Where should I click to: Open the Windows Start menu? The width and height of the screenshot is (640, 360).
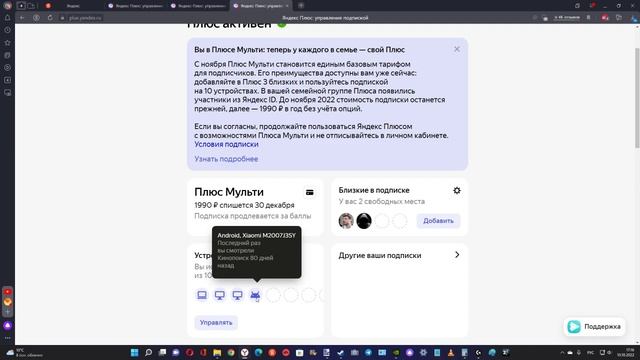134,352
